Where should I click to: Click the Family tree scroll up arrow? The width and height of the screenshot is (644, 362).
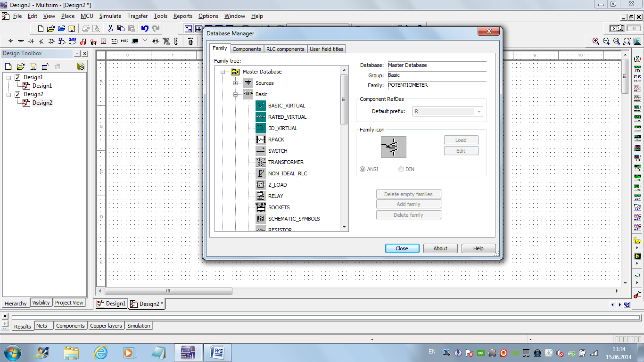coord(344,70)
